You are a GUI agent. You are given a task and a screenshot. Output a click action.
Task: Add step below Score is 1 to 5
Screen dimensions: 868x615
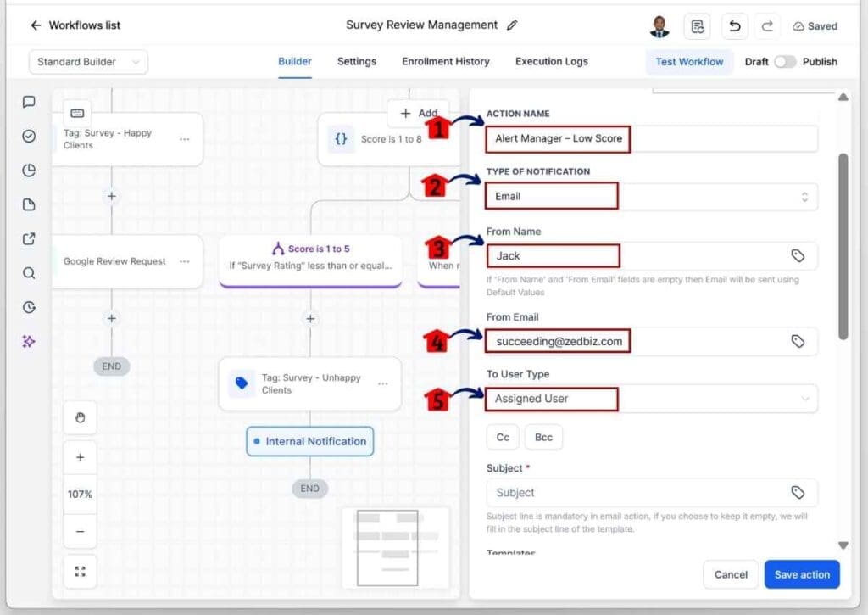310,319
